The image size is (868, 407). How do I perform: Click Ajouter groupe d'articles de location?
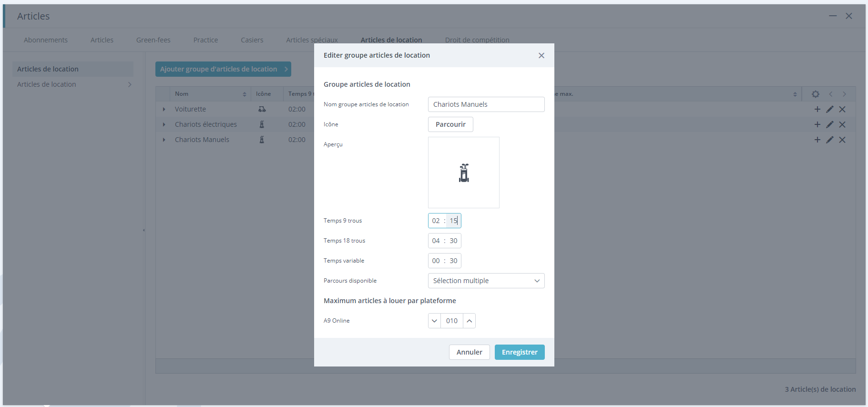pyautogui.click(x=223, y=69)
